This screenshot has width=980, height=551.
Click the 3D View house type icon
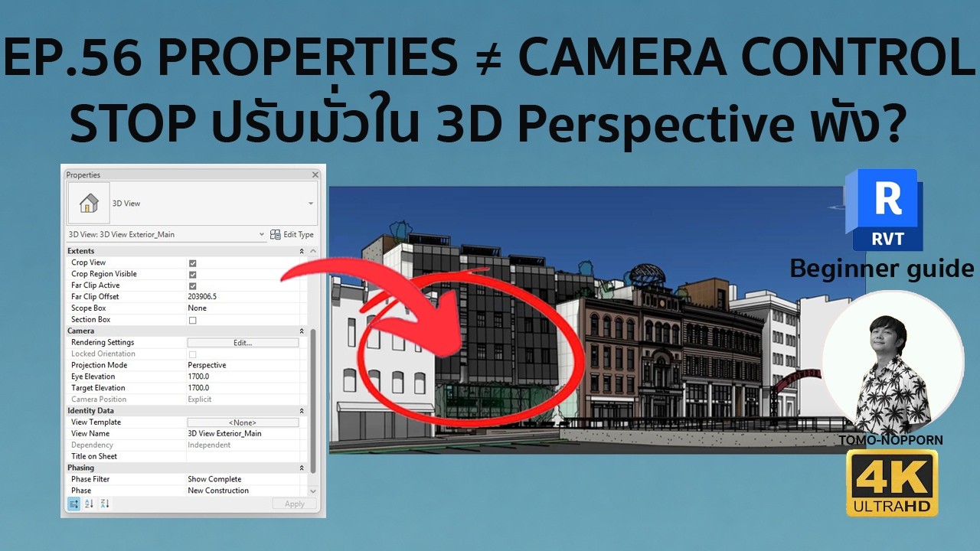[89, 203]
